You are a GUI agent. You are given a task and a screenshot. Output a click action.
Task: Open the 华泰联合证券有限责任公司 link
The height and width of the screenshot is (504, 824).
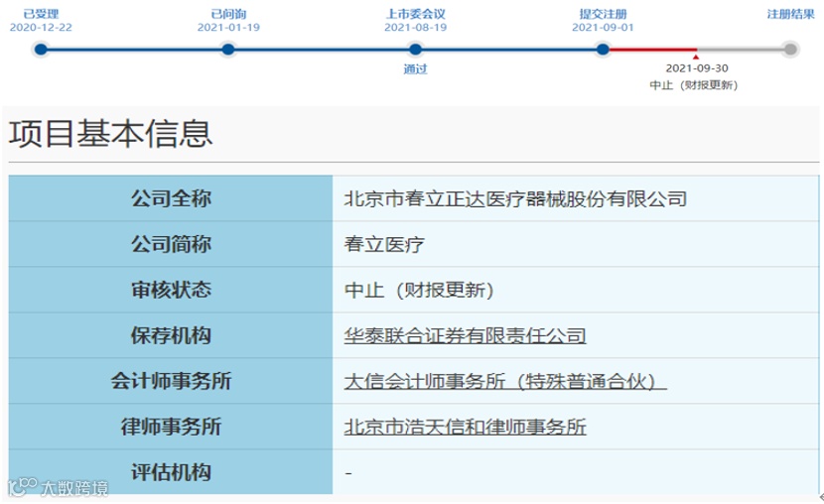click(x=465, y=335)
